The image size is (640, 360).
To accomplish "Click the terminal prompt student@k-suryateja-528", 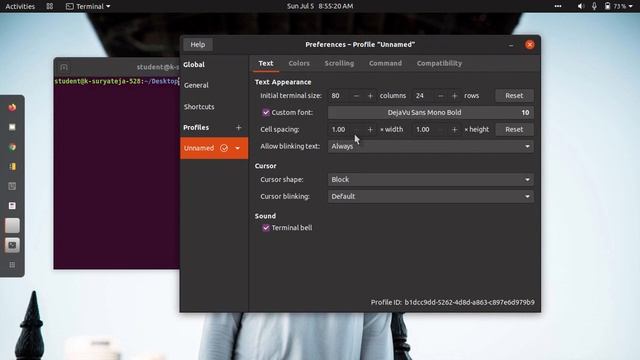I will pyautogui.click(x=98, y=81).
